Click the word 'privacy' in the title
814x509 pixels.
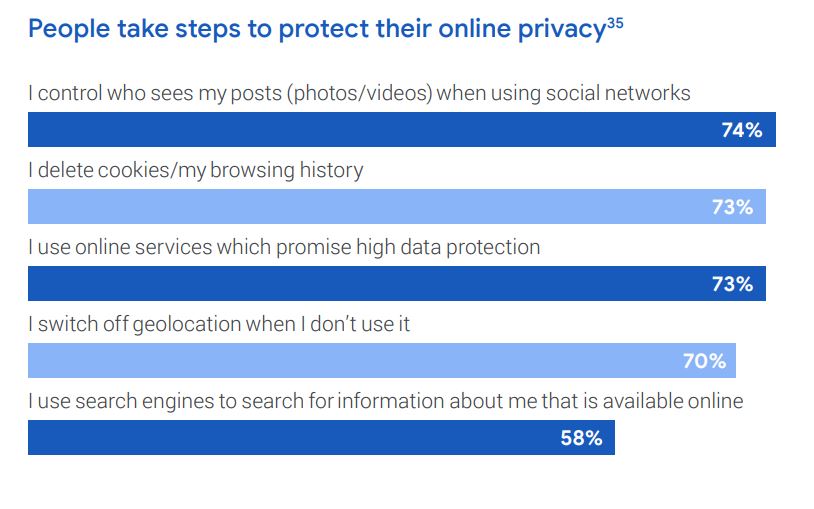tap(563, 29)
